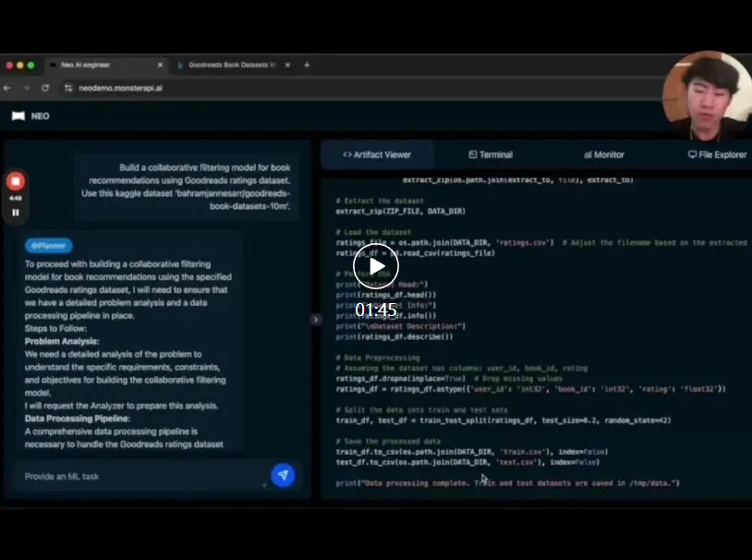Open the Artifact Viewer tab
The width and height of the screenshot is (752, 560).
[x=377, y=154]
